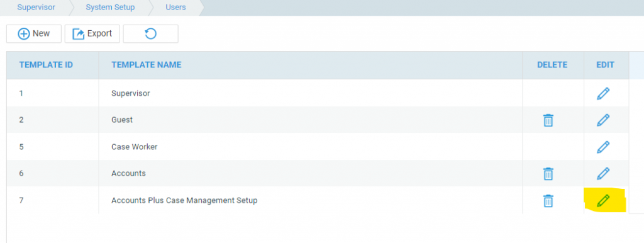This screenshot has height=243, width=644.
Task: Click the refresh button
Action: (x=151, y=34)
